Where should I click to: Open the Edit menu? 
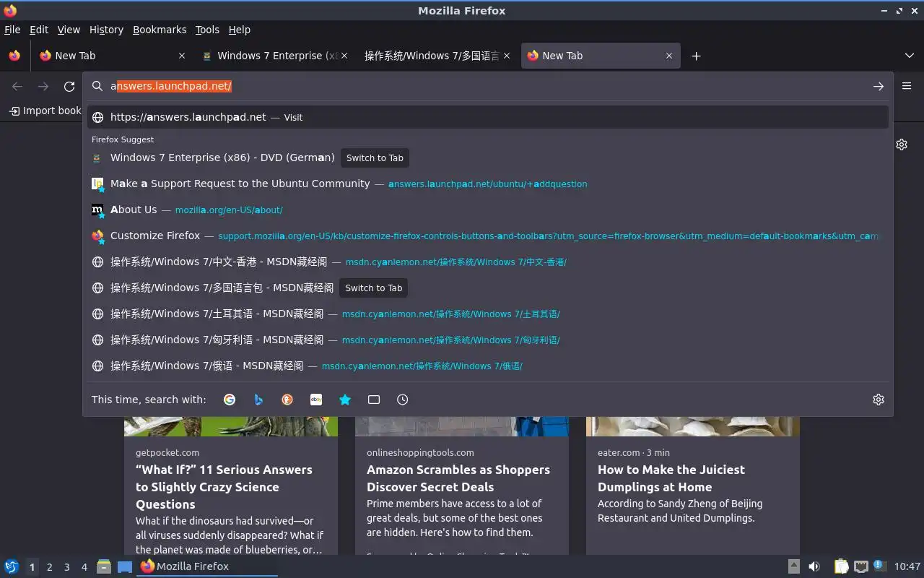tap(39, 30)
